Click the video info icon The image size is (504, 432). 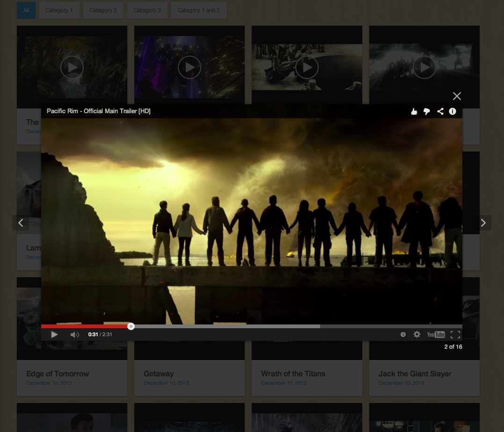[452, 111]
